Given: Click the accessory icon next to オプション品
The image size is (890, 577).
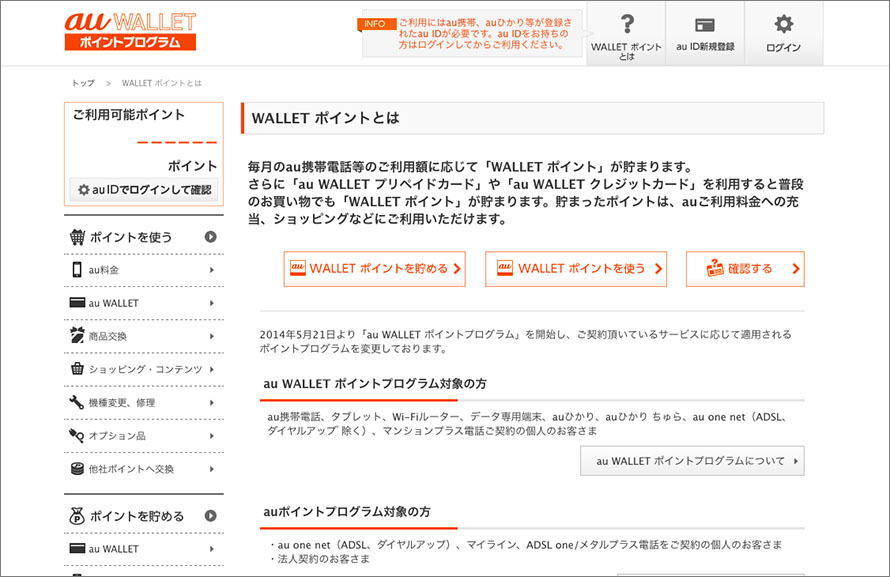Looking at the screenshot, I should click(x=77, y=435).
